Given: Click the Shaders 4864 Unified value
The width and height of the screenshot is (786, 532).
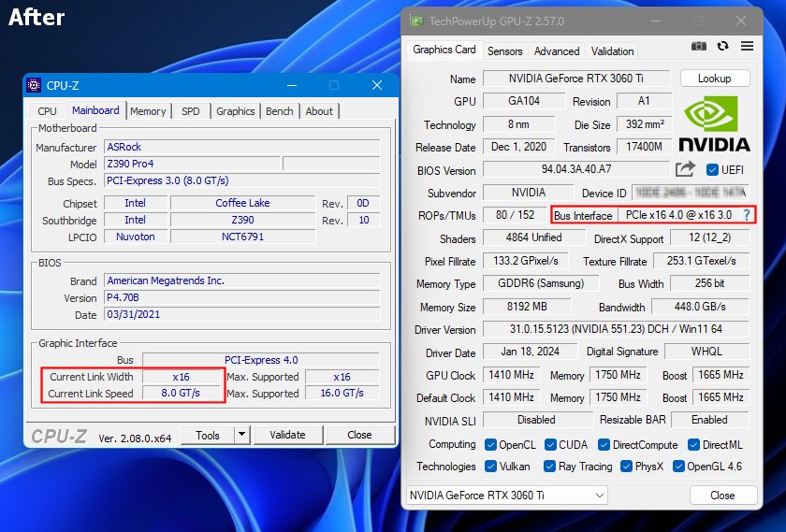Looking at the screenshot, I should pos(534,237).
